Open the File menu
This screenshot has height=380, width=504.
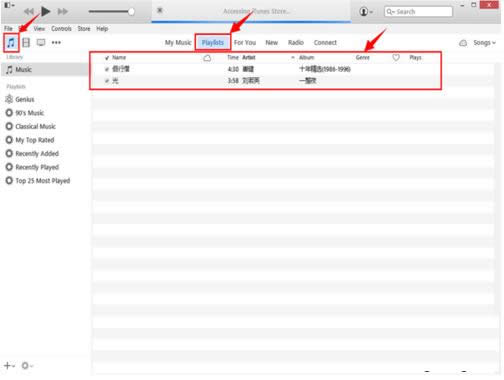8,29
